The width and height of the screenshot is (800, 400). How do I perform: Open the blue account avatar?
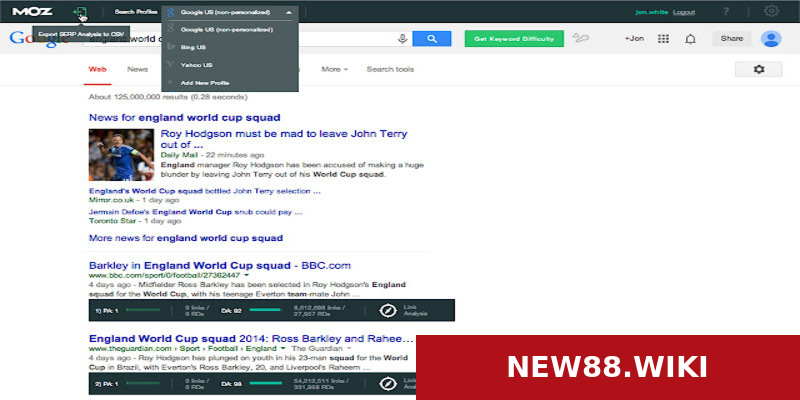tap(771, 39)
